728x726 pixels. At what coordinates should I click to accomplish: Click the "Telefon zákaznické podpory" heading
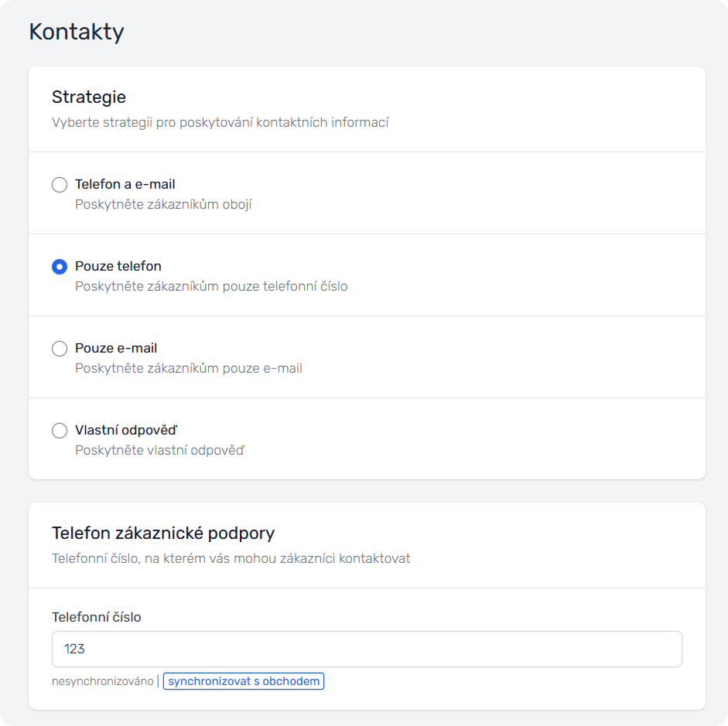[163, 533]
